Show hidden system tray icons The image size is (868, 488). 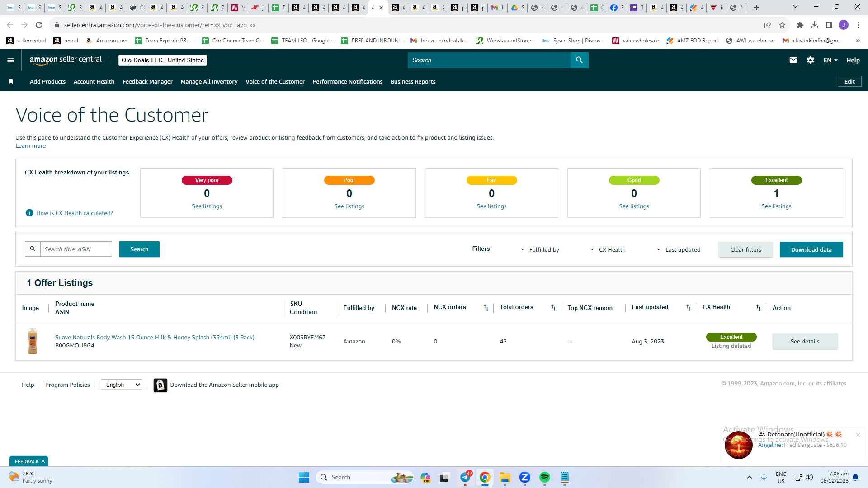pyautogui.click(x=750, y=477)
